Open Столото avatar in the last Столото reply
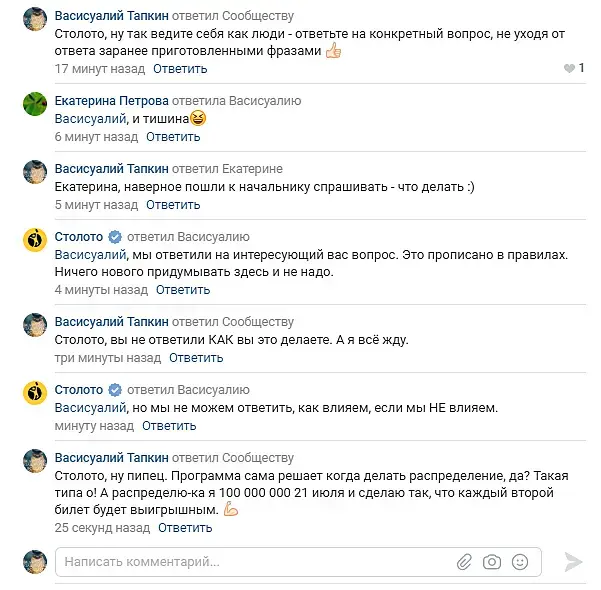This screenshot has width=601, height=590. pyautogui.click(x=35, y=393)
